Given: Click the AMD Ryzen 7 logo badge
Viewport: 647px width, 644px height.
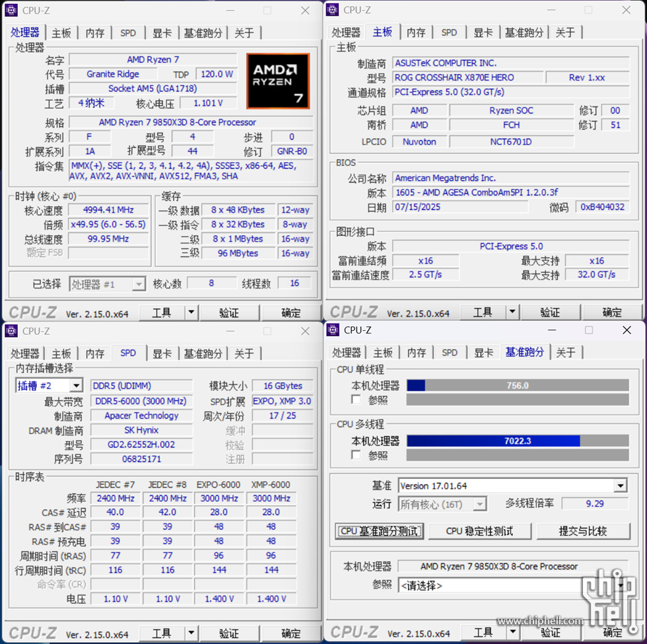Looking at the screenshot, I should 279,80.
